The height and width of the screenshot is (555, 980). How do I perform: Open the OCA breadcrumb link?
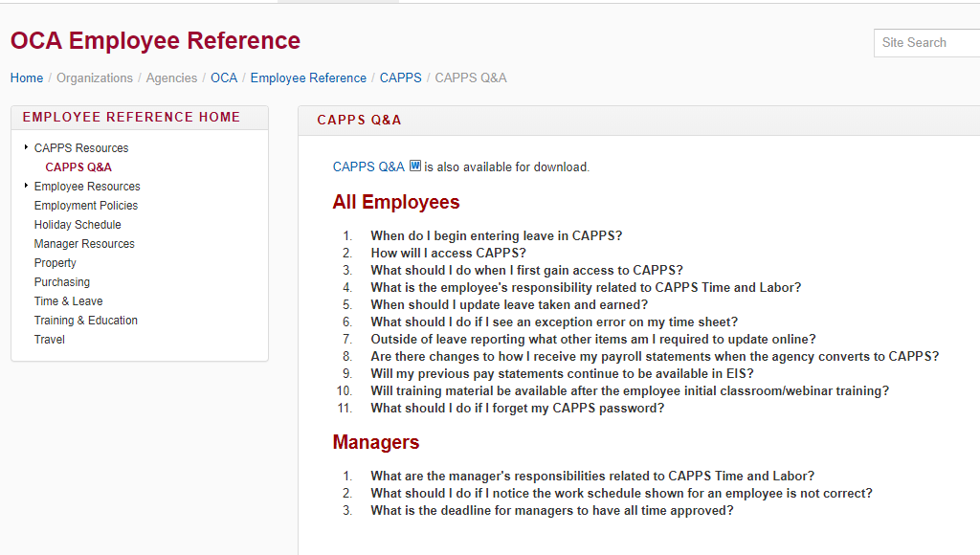coord(224,78)
